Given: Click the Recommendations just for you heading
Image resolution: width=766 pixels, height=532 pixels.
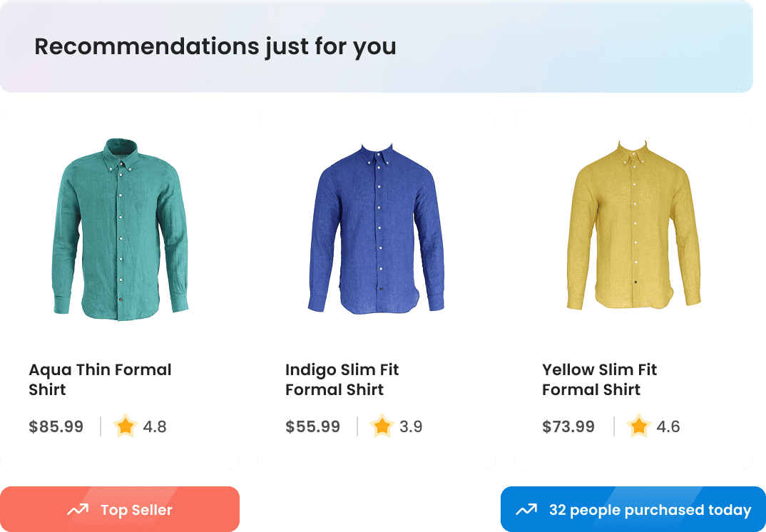Looking at the screenshot, I should point(215,47).
